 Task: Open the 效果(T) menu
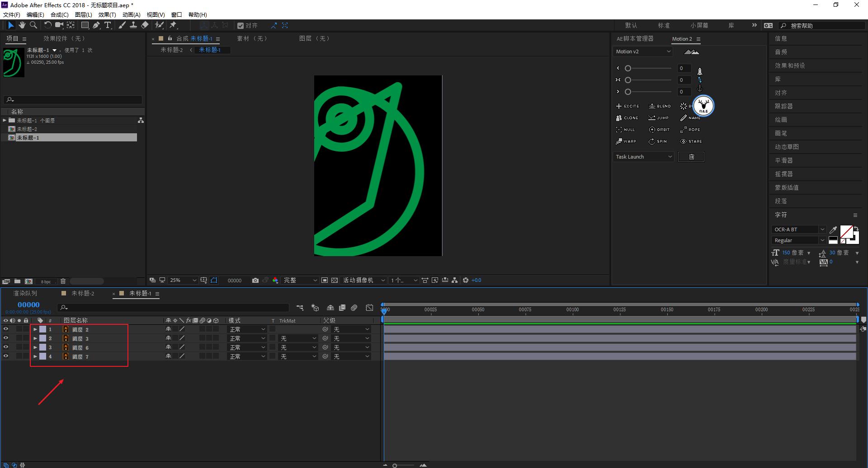(107, 14)
